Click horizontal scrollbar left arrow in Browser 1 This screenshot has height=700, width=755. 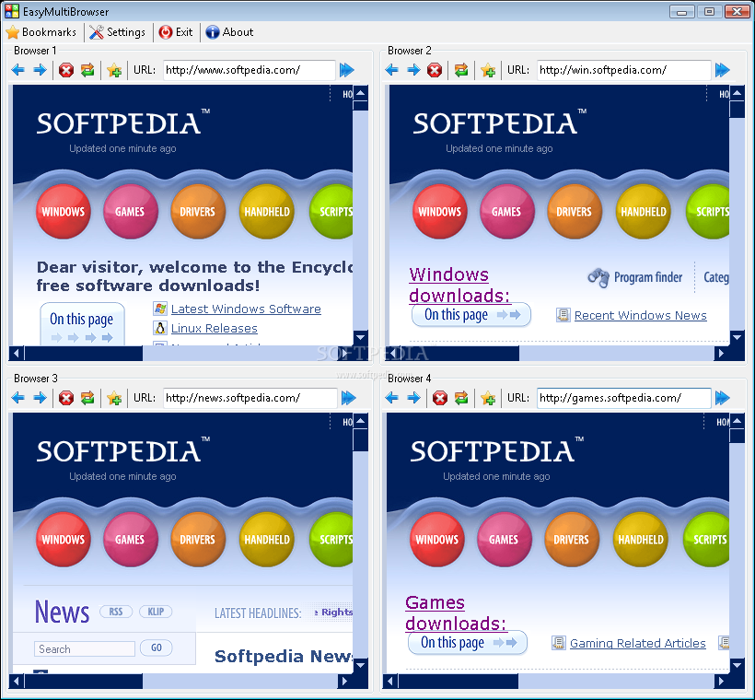(17, 354)
